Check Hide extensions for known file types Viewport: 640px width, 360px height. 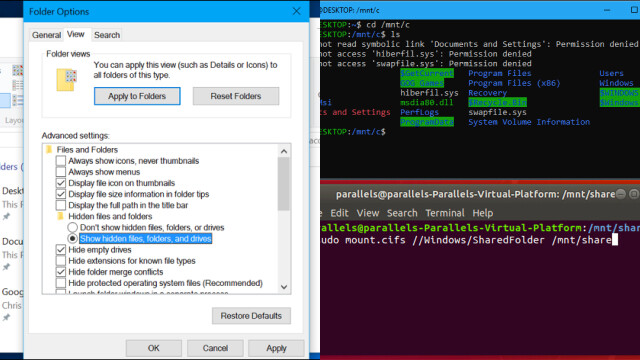point(61,260)
